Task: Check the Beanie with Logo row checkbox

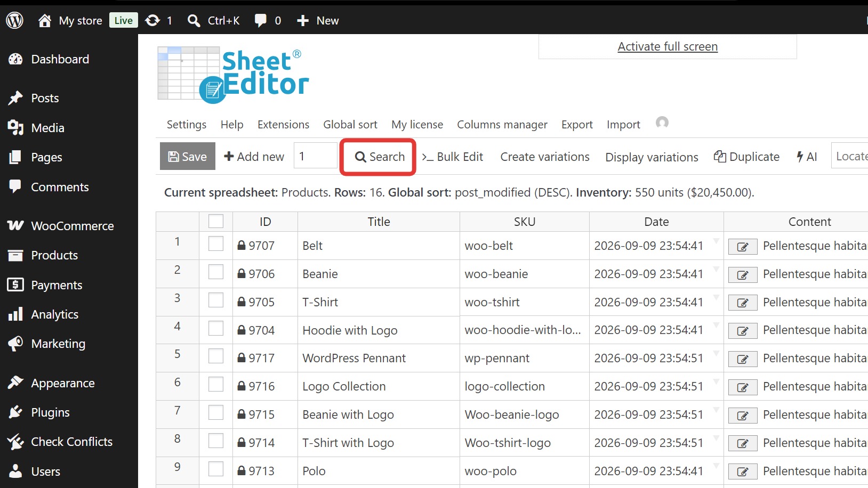Action: 216,412
